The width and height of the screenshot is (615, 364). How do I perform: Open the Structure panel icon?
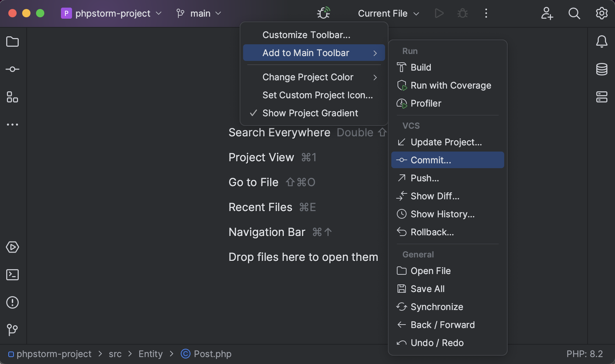12,97
